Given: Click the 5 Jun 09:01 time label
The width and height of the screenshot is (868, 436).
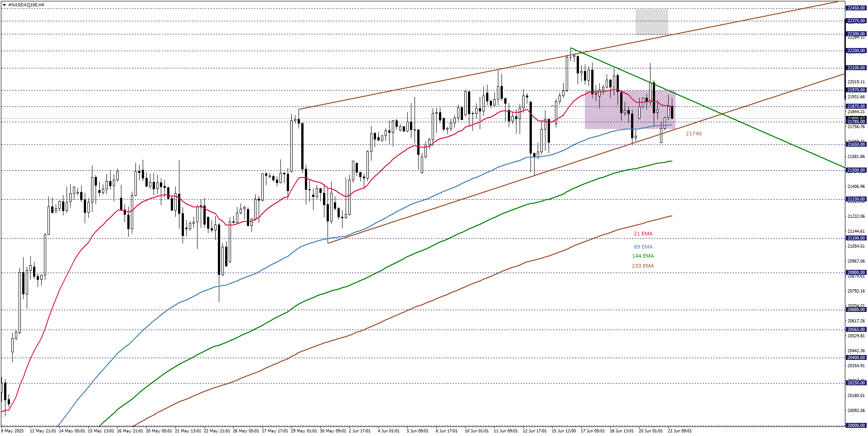Looking at the screenshot, I should click(418, 431).
